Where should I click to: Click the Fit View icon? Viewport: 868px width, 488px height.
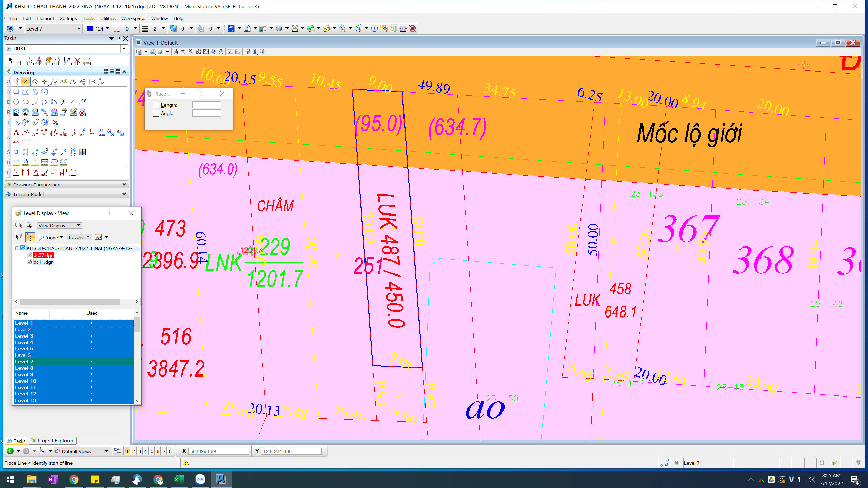206,52
